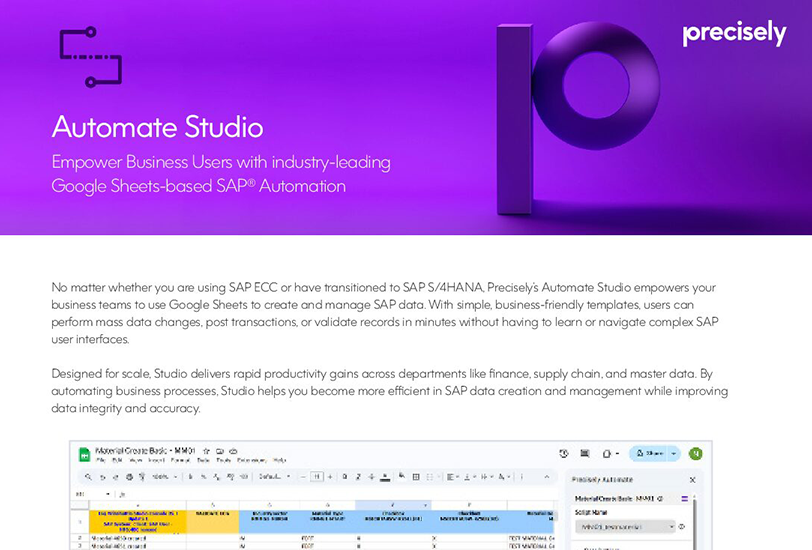This screenshot has height=550, width=812.
Task: Click the Meet video call icon
Action: click(607, 454)
